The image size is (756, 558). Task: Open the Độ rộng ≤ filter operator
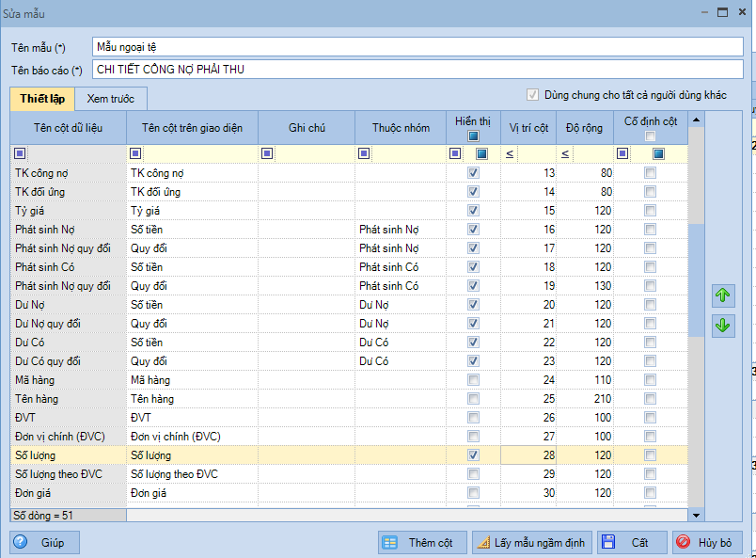566,153
